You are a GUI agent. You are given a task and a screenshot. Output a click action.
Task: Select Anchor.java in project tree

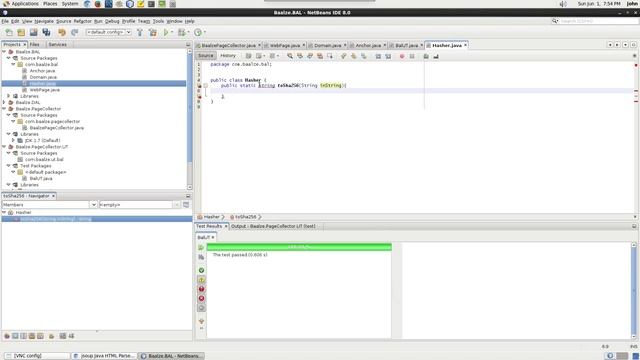42,71
